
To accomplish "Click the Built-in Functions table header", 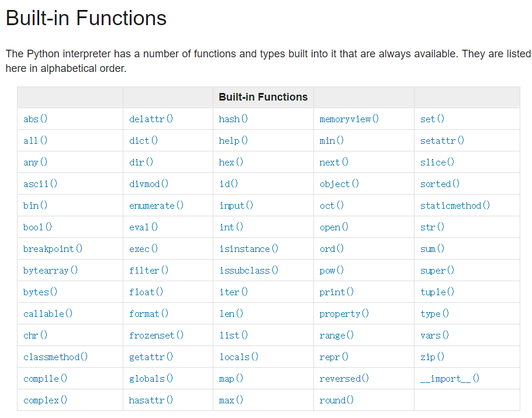I will click(263, 97).
